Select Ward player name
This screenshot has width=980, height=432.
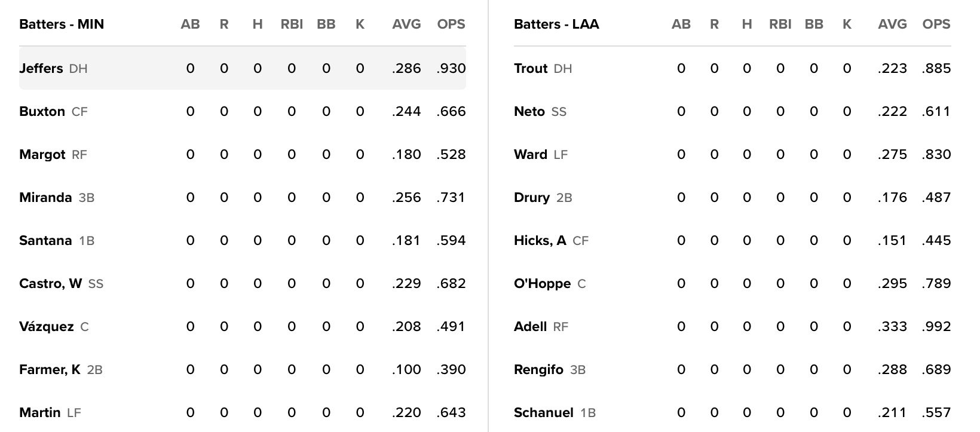click(x=531, y=155)
